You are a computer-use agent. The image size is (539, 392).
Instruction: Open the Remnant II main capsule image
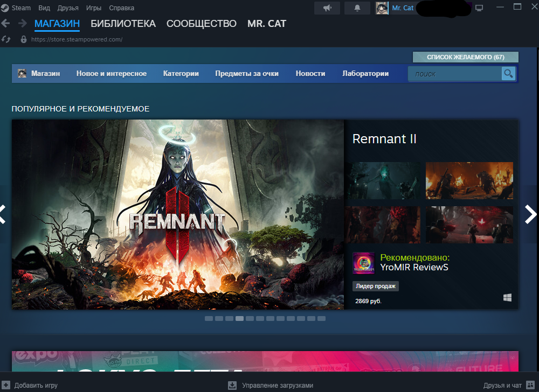click(178, 214)
